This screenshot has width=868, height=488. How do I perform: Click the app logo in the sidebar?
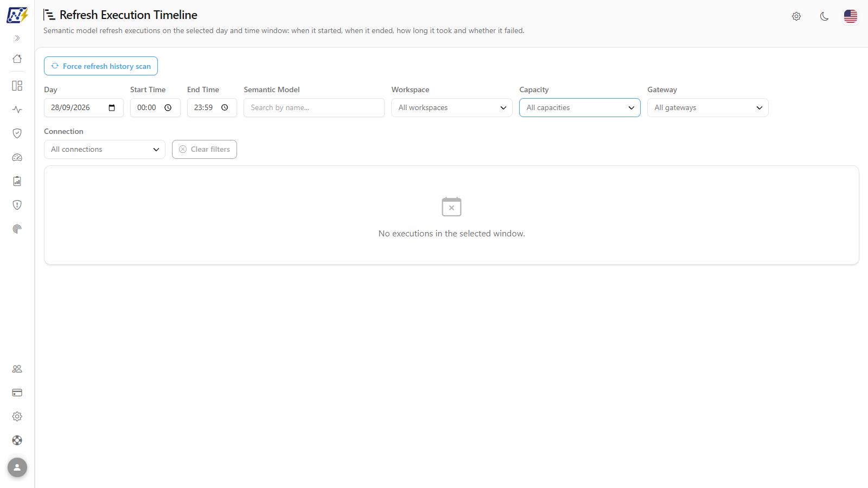[x=17, y=15]
